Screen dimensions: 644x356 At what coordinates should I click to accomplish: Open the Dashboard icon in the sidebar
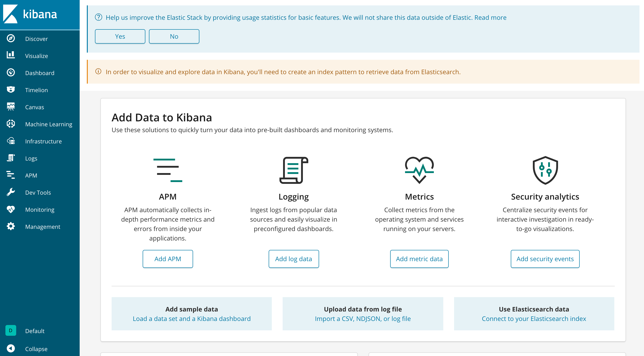click(x=11, y=73)
